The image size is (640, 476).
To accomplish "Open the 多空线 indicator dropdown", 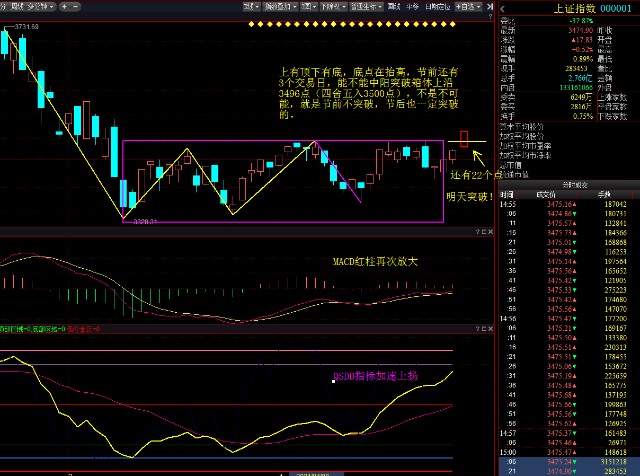I will coord(41,6).
